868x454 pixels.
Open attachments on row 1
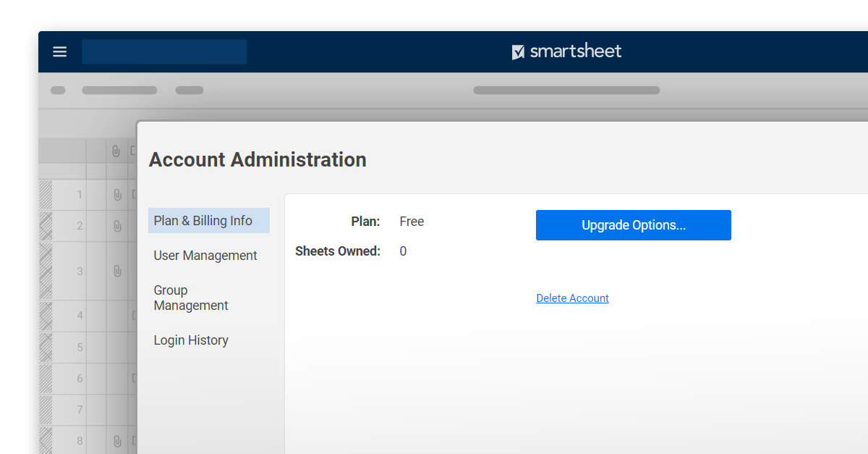pos(116,195)
